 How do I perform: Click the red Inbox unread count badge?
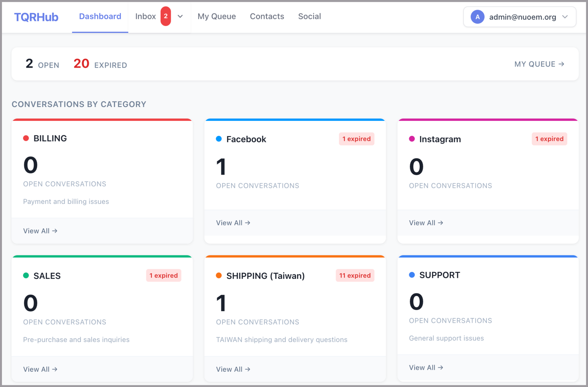point(166,16)
